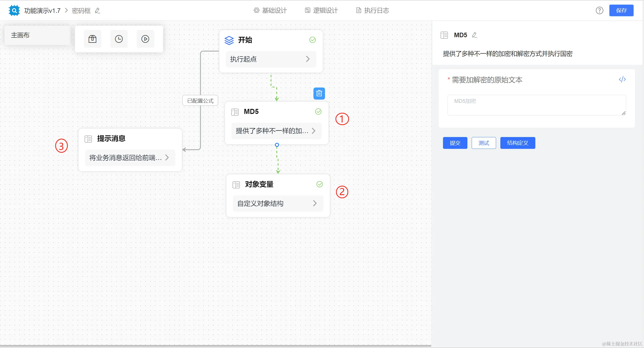Expand 自定义对象结构 row chevron

pyautogui.click(x=315, y=203)
